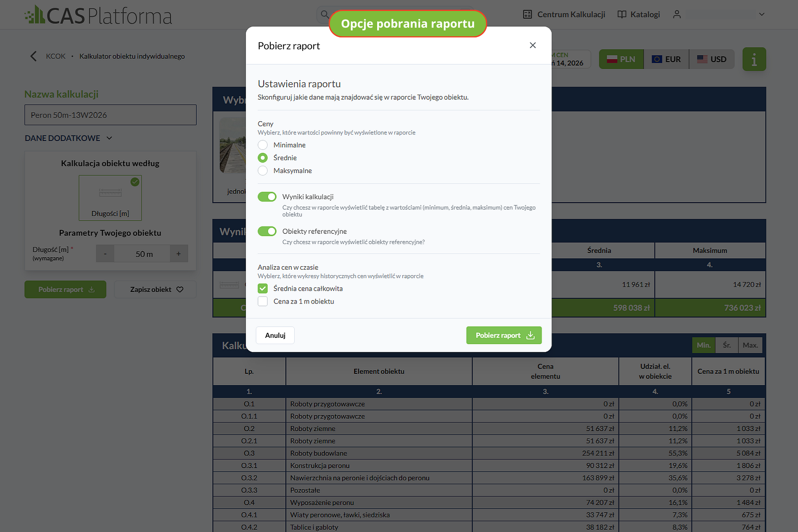Switch the table to Max. values
Viewport: 798px width, 532px height.
pos(750,345)
